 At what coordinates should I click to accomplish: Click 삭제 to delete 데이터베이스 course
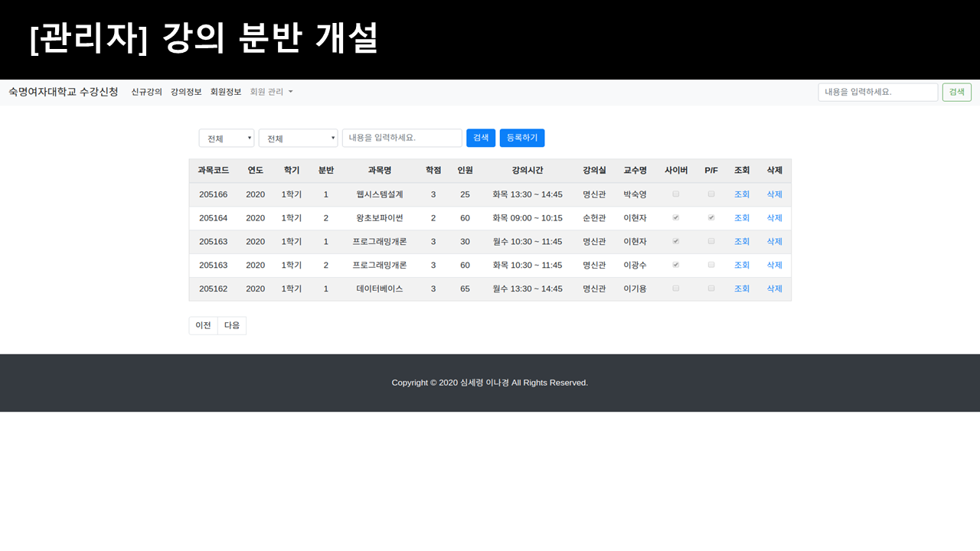click(774, 289)
